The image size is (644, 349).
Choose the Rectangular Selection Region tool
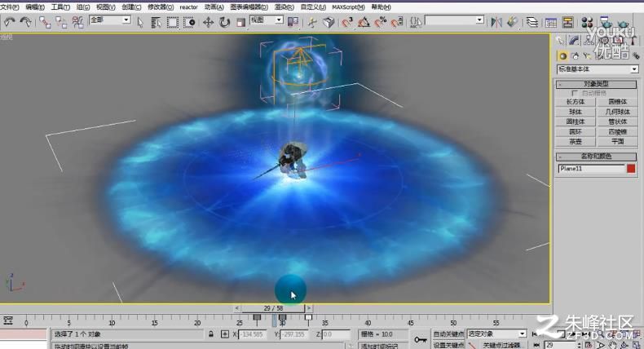pyautogui.click(x=173, y=23)
